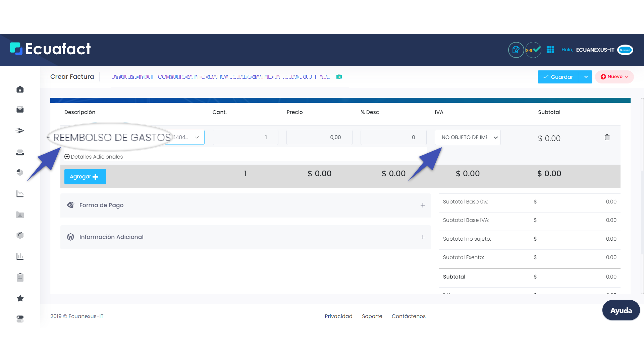Open the apps grid icon in header

point(550,50)
